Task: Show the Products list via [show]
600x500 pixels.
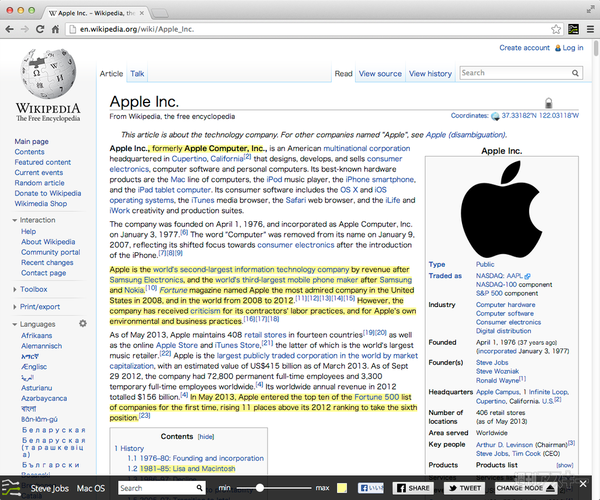Action: coord(564,465)
